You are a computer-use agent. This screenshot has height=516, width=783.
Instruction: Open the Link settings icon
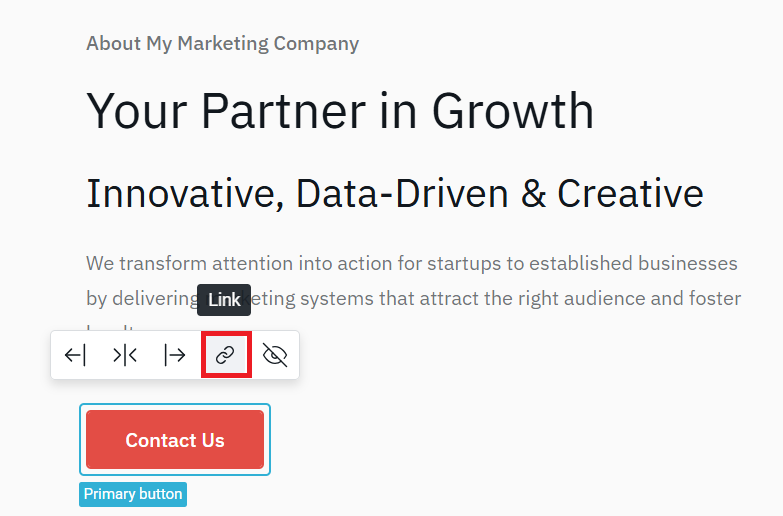tap(226, 355)
